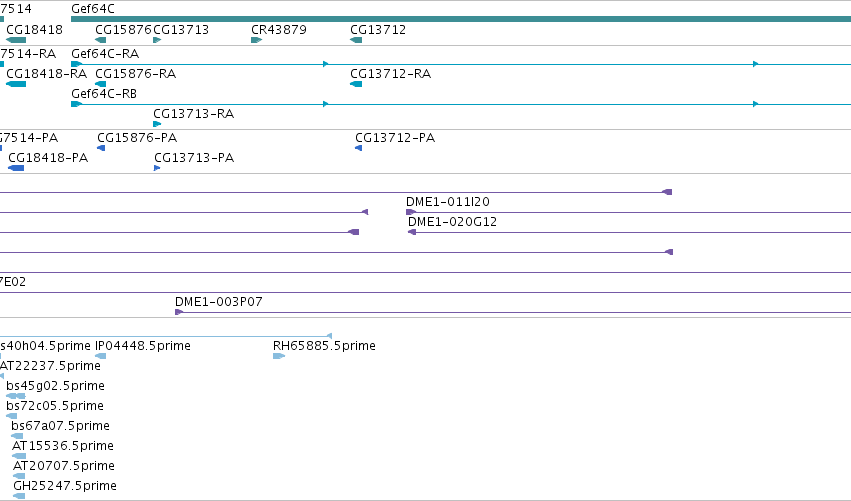Select the bs67a07.5prime EST label

click(60, 426)
